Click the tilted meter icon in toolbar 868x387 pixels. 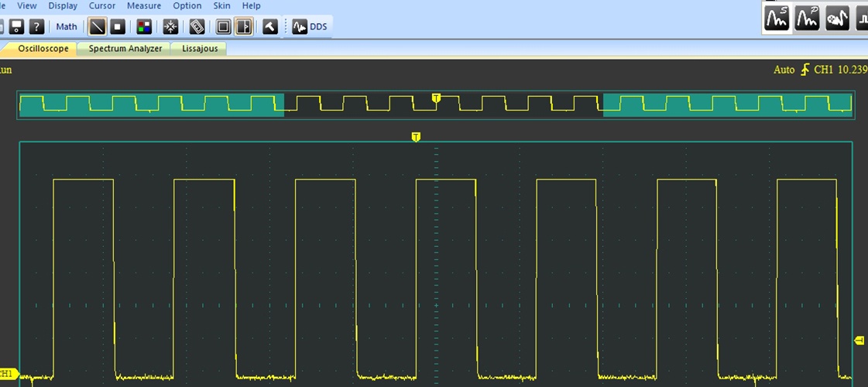[197, 26]
